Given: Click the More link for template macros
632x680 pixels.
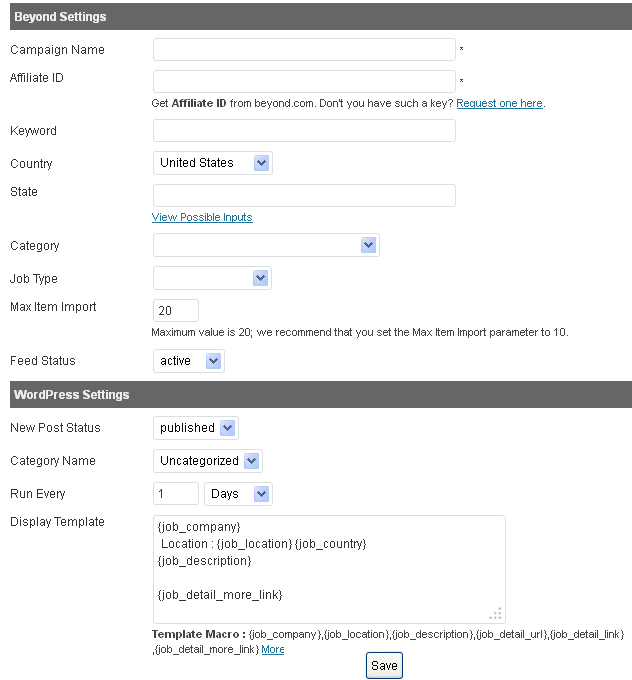Looking at the screenshot, I should (272, 650).
